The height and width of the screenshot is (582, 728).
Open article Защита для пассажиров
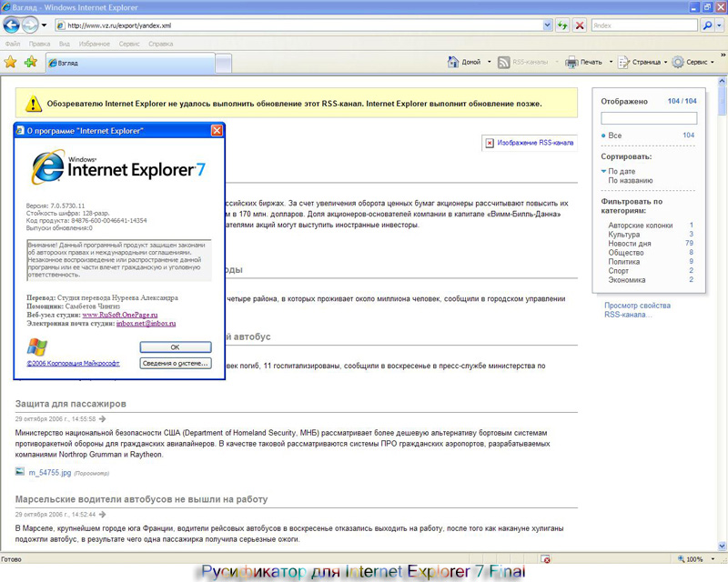click(71, 404)
